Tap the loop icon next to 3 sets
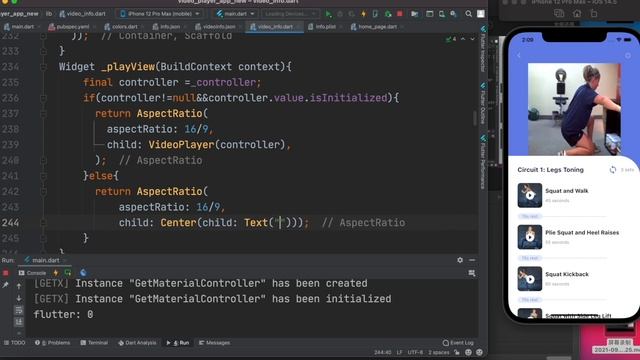Image resolution: width=640 pixels, height=360 pixels. click(x=613, y=169)
